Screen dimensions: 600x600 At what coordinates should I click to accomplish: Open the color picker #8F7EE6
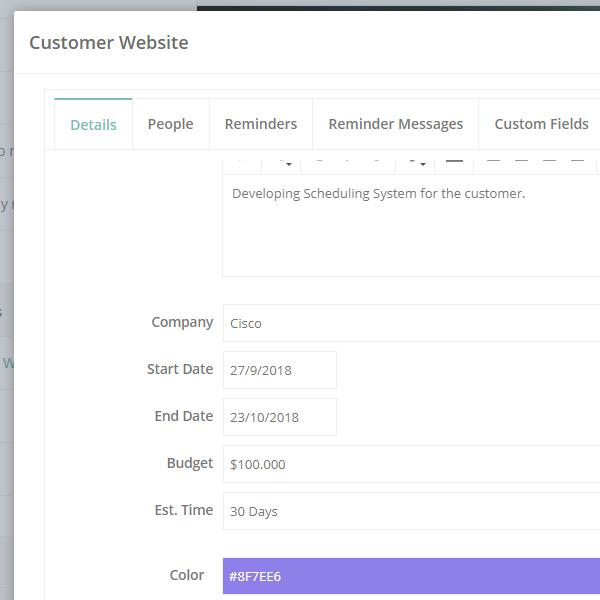coord(411,576)
